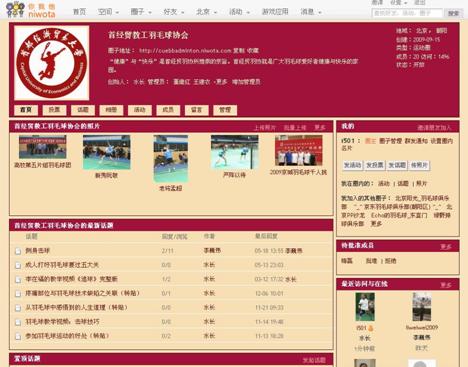Click the niwota logo
The width and height of the screenshot is (468, 367).
(x=31, y=10)
